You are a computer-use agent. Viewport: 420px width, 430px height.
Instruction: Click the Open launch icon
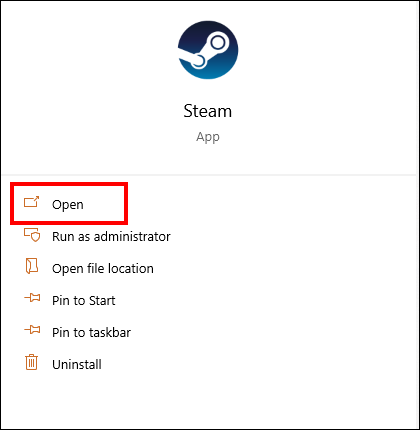point(32,202)
